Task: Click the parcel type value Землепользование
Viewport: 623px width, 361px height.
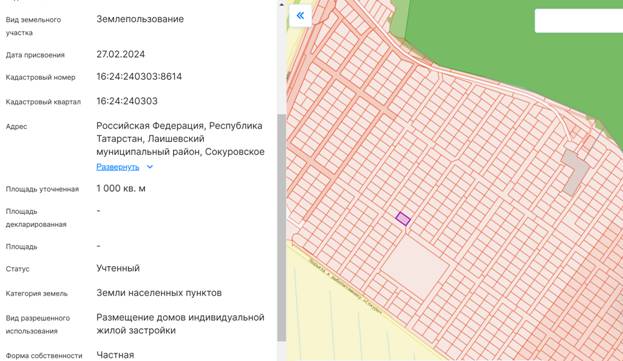Action: pos(140,19)
